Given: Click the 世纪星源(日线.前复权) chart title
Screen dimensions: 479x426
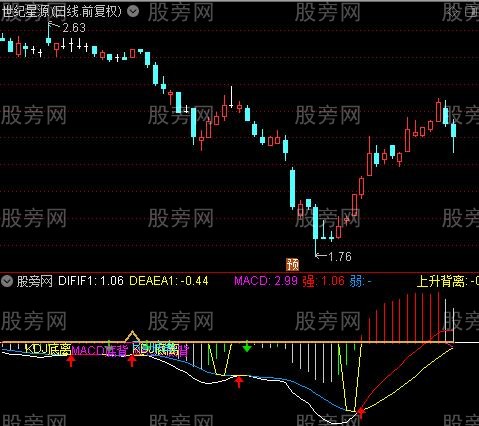Looking at the screenshot, I should [x=62, y=12].
